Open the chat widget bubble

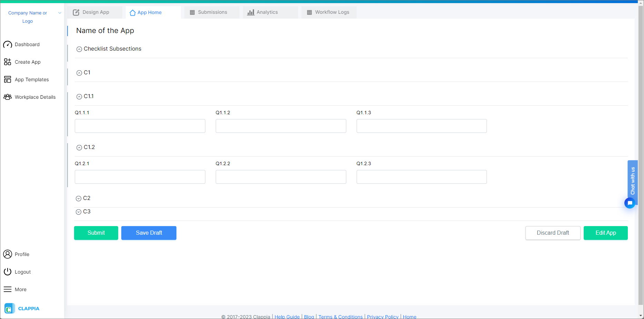[x=630, y=203]
